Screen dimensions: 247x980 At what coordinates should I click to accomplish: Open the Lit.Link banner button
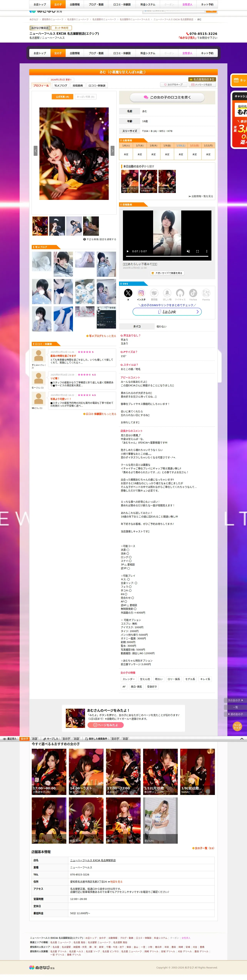coord(167,312)
